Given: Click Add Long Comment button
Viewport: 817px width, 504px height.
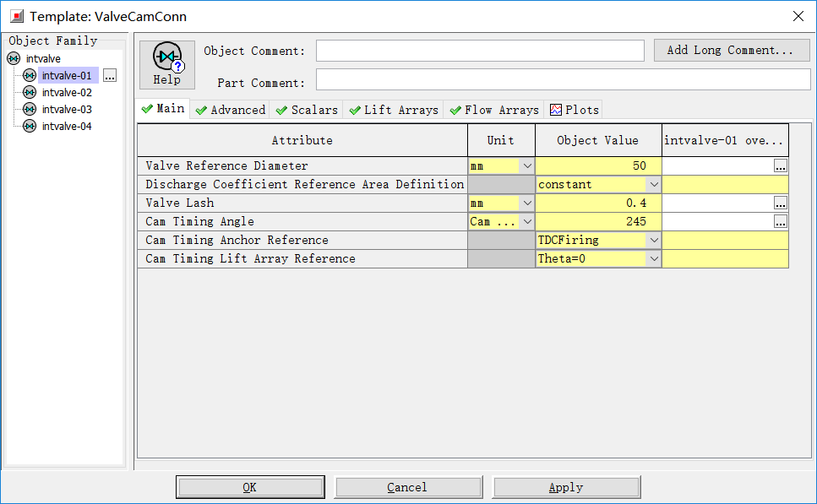Looking at the screenshot, I should 731,51.
